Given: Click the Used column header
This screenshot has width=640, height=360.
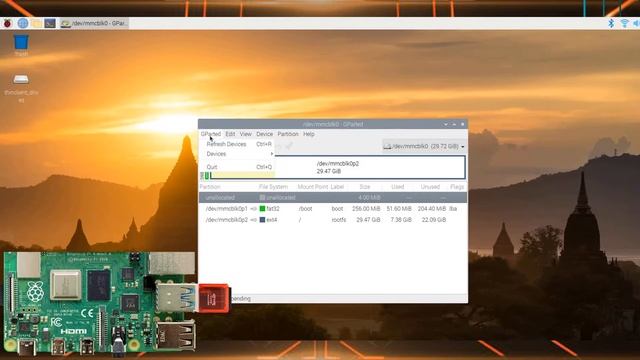Looking at the screenshot, I should point(398,187).
